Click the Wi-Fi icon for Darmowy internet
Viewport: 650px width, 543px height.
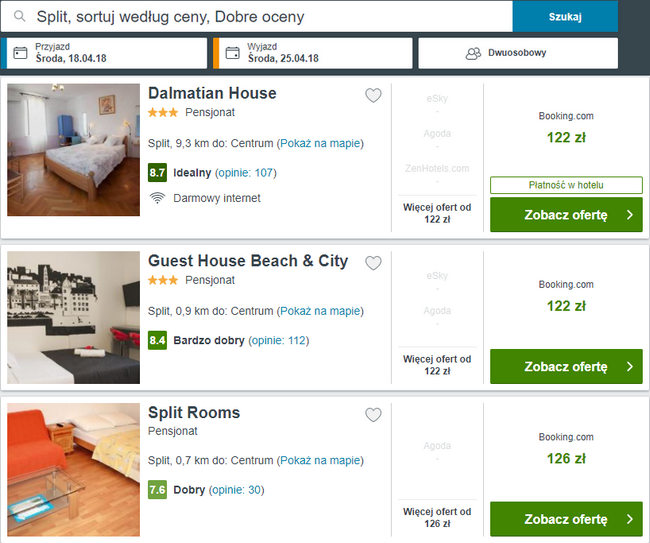pos(157,198)
